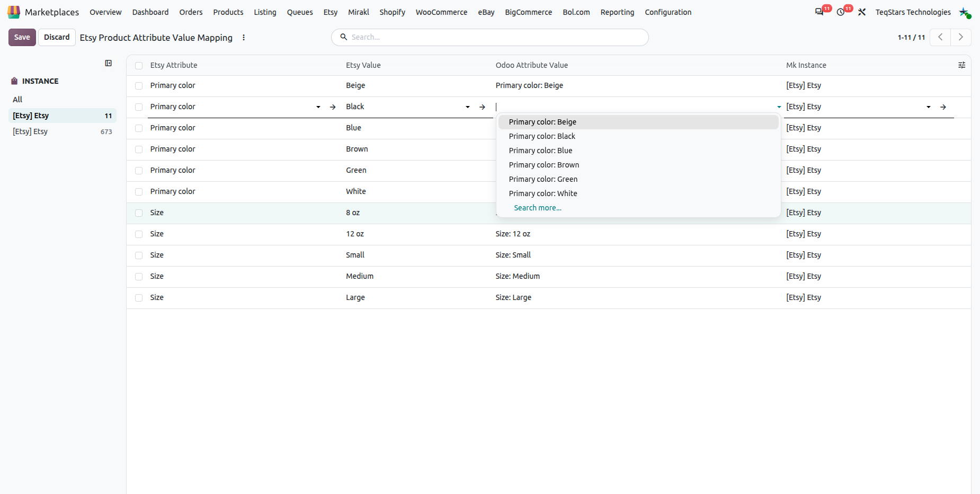Expand the Etsy Value Black dropdown caret

[x=468, y=107]
